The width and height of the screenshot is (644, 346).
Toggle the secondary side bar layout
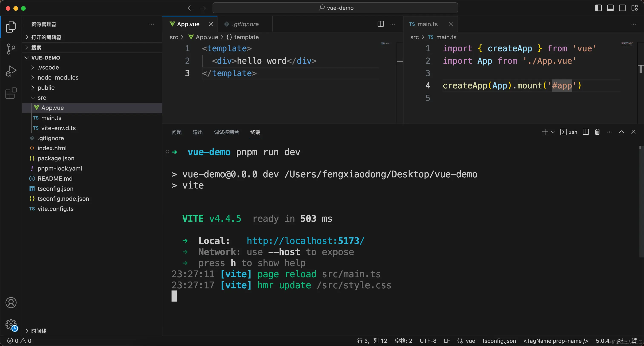click(622, 8)
